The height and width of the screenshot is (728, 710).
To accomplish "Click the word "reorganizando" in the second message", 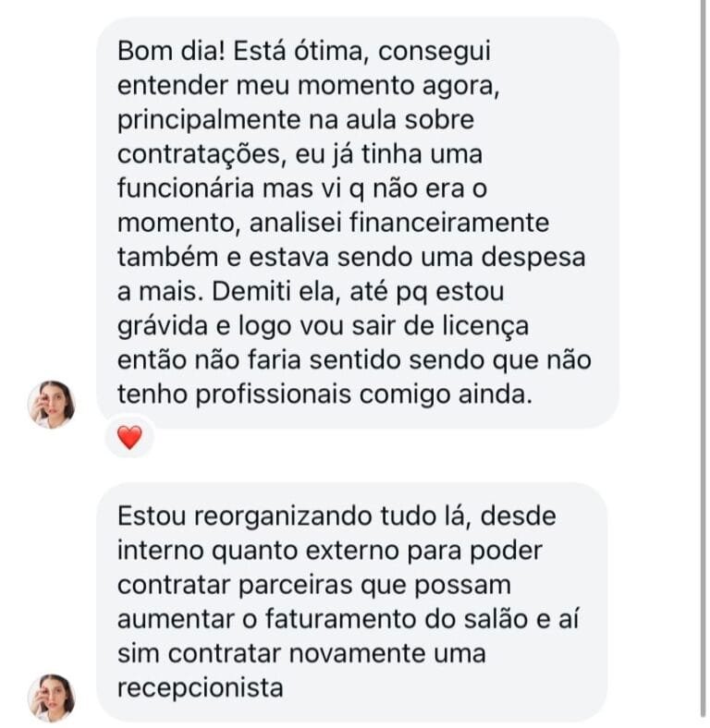I will pyautogui.click(x=288, y=516).
